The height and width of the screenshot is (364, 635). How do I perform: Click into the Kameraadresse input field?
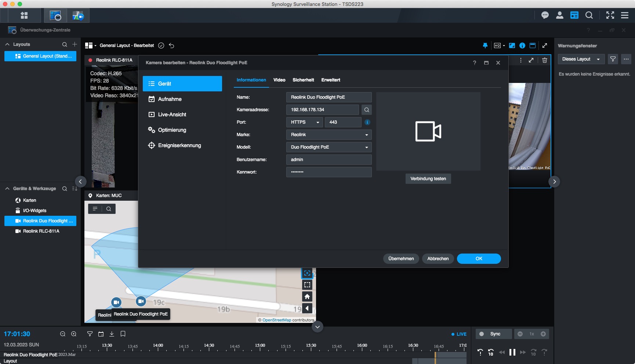pos(322,110)
